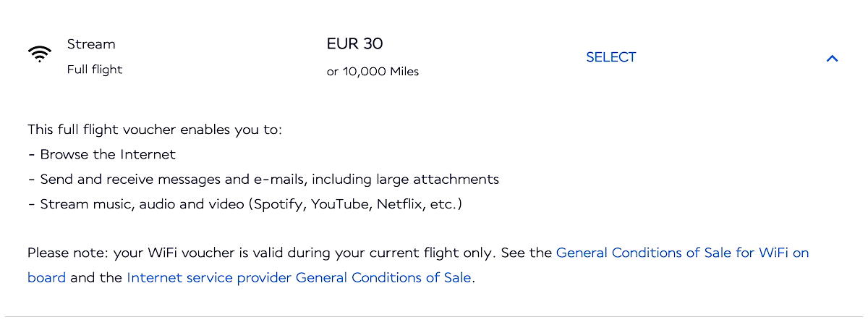
Task: Click the Browse the Internet bullet line
Action: click(101, 154)
